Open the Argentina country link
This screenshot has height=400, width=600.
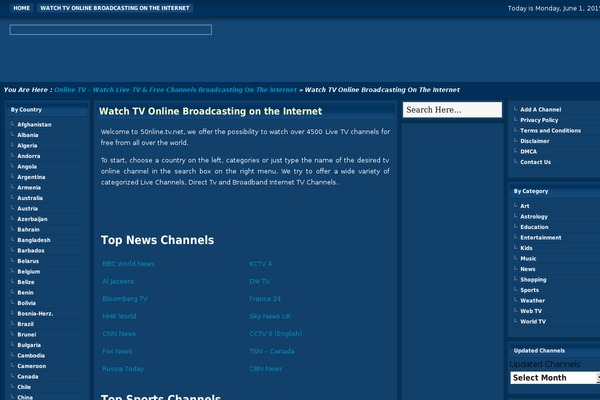click(31, 177)
